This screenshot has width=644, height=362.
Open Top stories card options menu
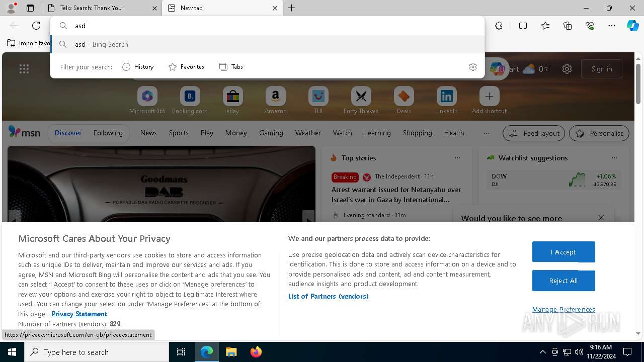coord(457,158)
